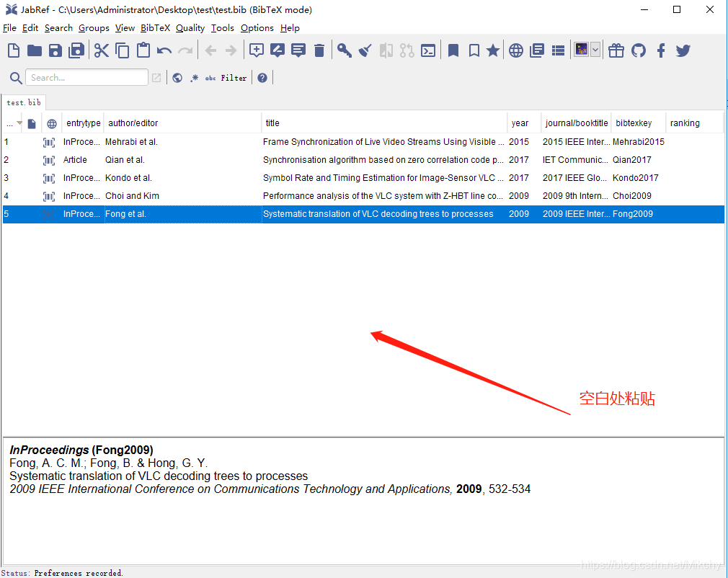Select the Mehrabi et al. entry row

coord(363,141)
